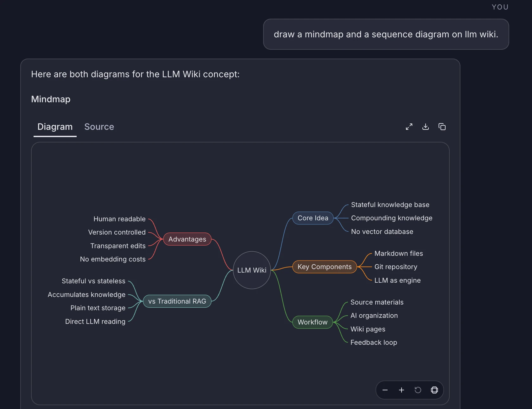Fit the diagram to view
Image resolution: width=532 pixels, height=409 pixels.
tap(434, 390)
